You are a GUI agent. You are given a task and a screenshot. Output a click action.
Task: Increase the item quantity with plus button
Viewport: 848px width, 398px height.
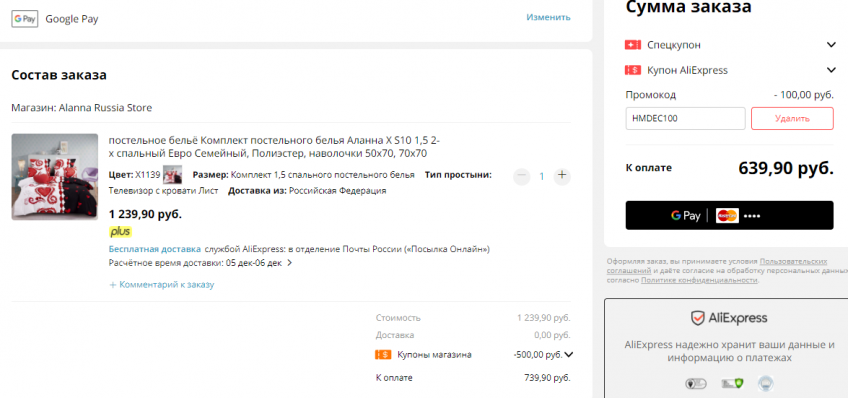562,176
